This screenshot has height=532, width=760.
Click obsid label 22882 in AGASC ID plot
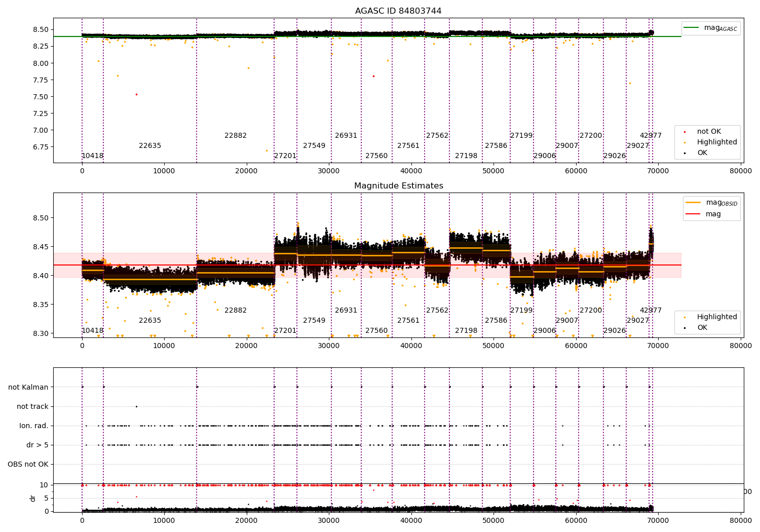pyautogui.click(x=236, y=136)
